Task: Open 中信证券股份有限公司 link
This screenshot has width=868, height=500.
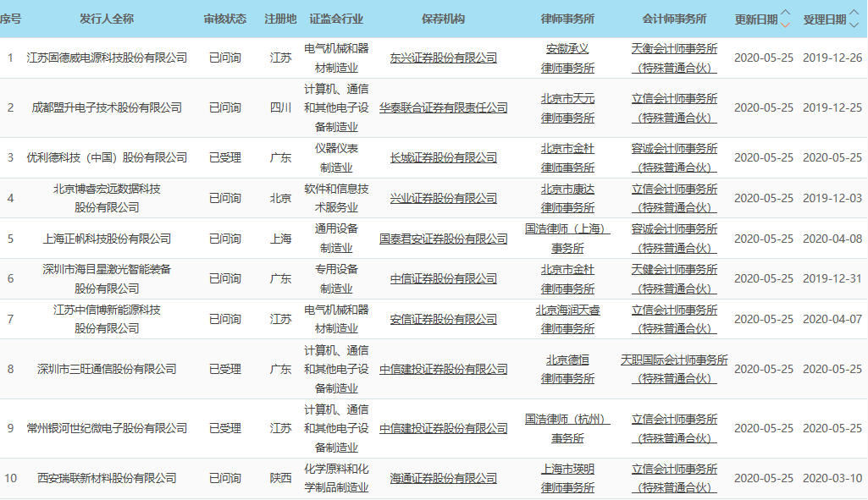Action: click(444, 278)
